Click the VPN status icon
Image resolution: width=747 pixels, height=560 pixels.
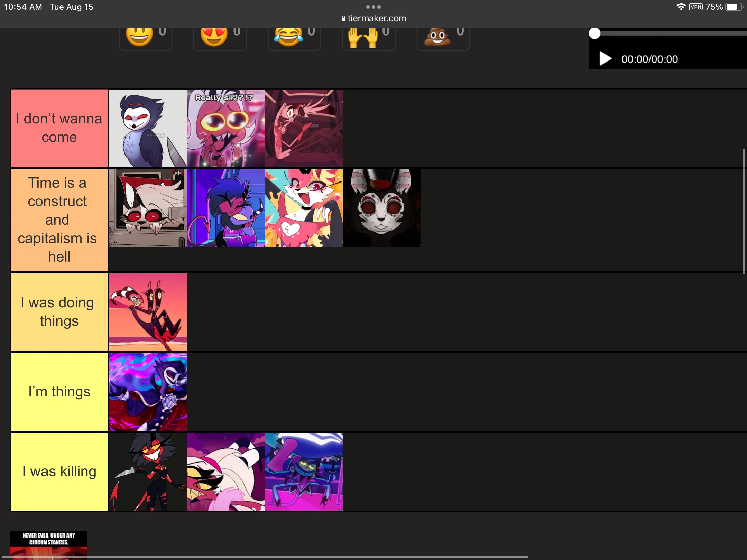695,7
